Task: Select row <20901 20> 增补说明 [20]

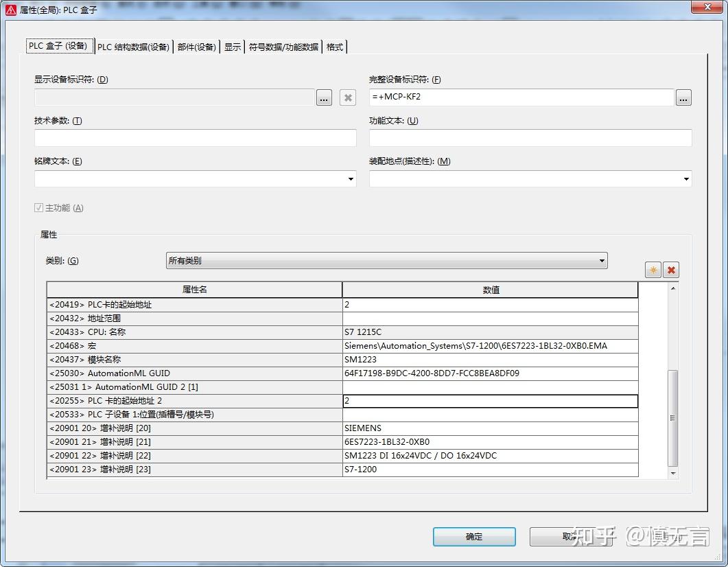Action: tap(195, 428)
